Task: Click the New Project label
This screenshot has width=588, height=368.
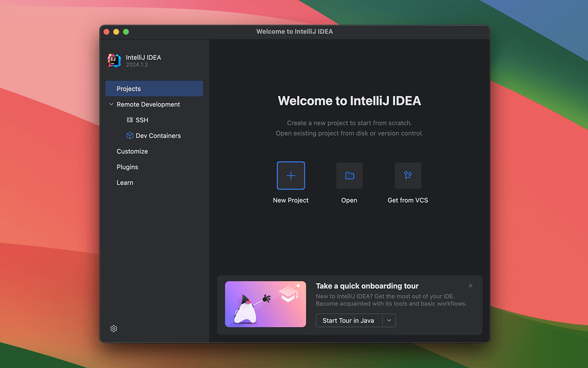Action: pos(291,200)
